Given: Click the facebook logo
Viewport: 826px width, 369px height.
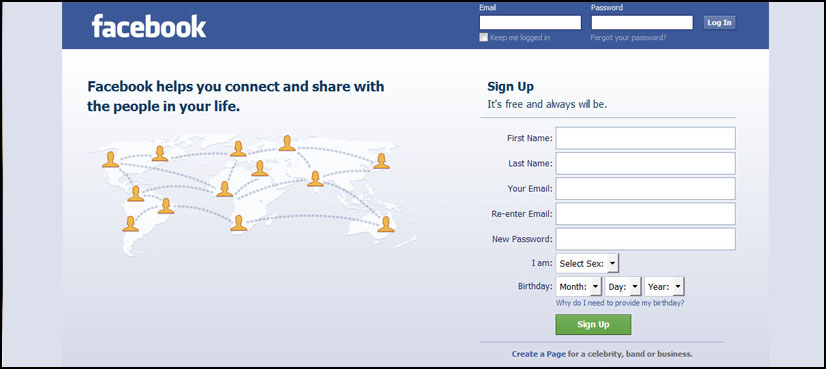Looking at the screenshot, I should coord(149,26).
